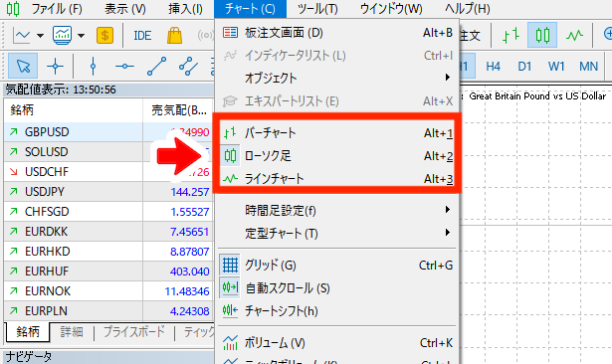This screenshot has height=364, width=612.
Task: Choose ラインチャート chart type
Action: click(337, 179)
